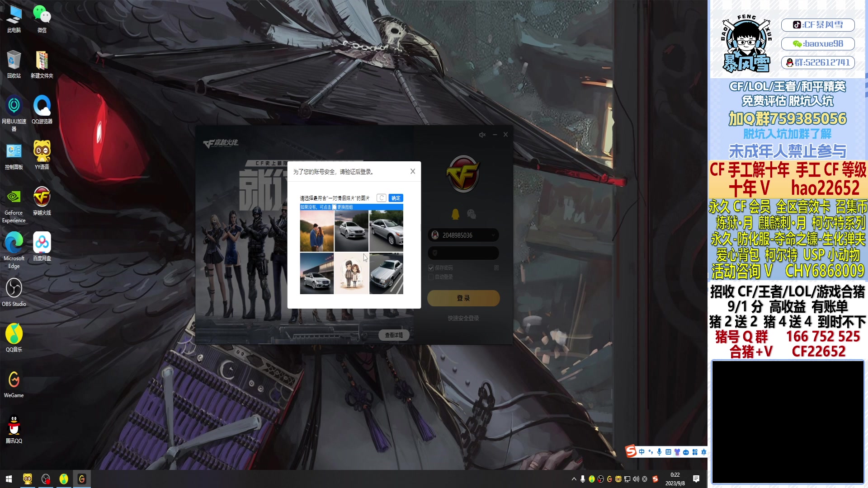Refresh the captcha image set

(382, 198)
